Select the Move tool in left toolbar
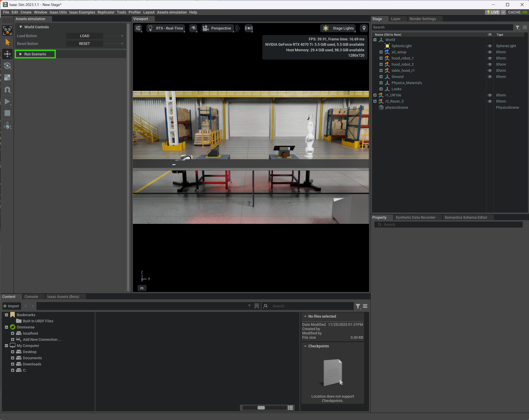This screenshot has width=529, height=420. click(7, 54)
